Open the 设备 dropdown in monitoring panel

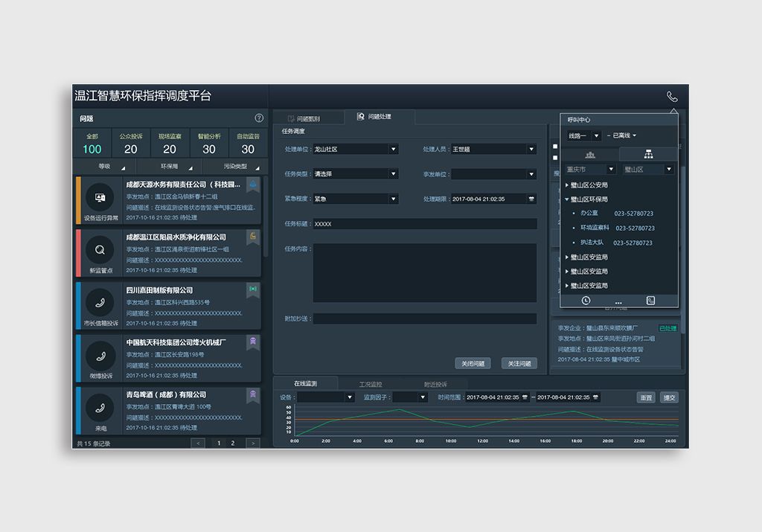[326, 397]
